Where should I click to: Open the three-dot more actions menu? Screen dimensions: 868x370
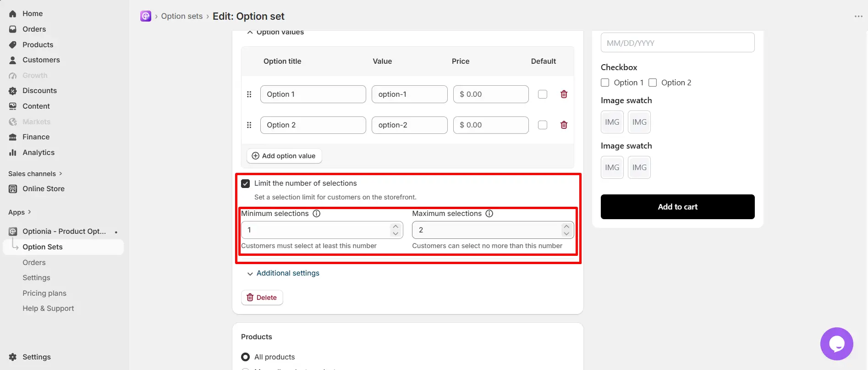click(858, 16)
